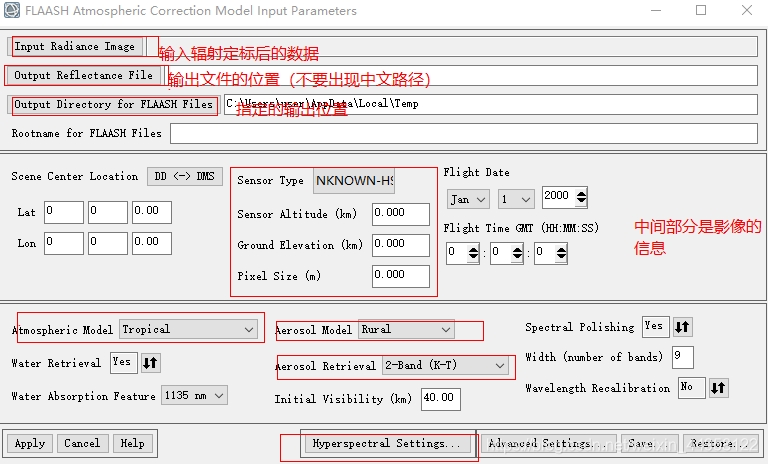Open the Aerosol Retrieval 2-Band (K-T) dropdown

445,366
